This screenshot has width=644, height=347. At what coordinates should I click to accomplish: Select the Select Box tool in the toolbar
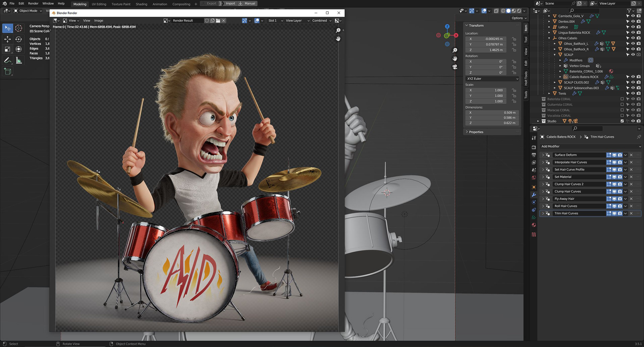point(7,28)
